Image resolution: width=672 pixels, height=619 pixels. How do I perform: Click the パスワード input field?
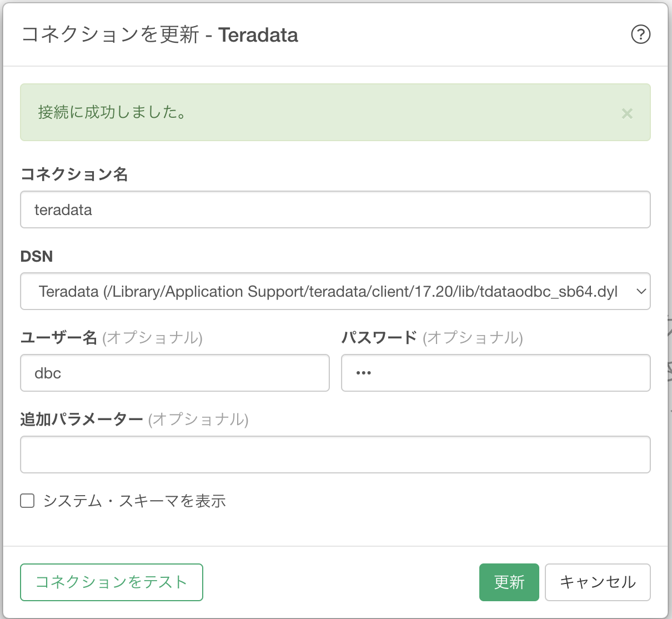496,373
